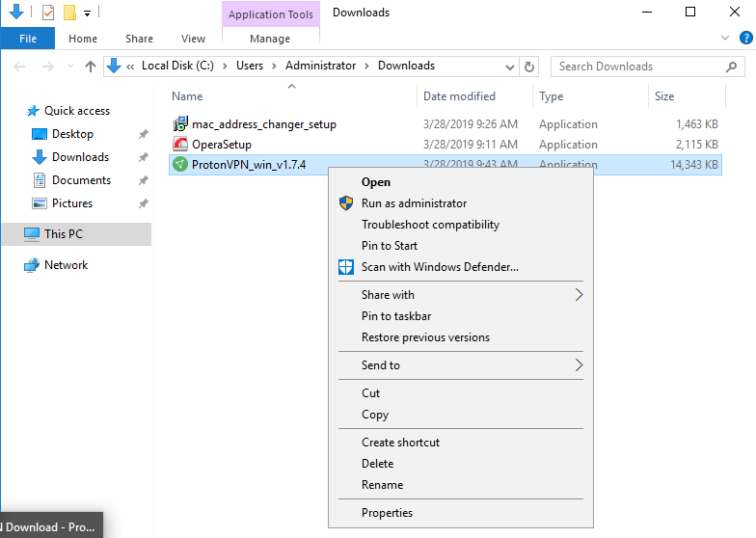Click the pin icon beside Downloads
The width and height of the screenshot is (756, 538).
(143, 157)
